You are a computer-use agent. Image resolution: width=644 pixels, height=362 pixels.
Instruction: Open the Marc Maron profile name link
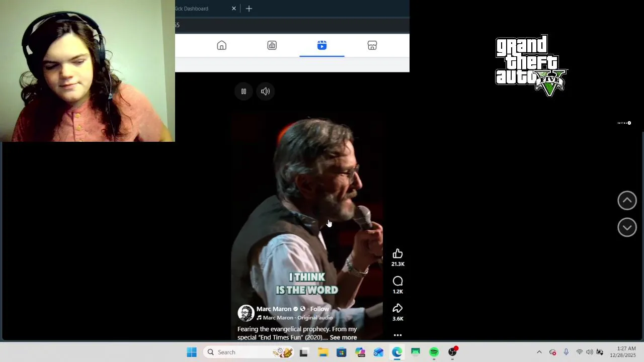tap(274, 309)
